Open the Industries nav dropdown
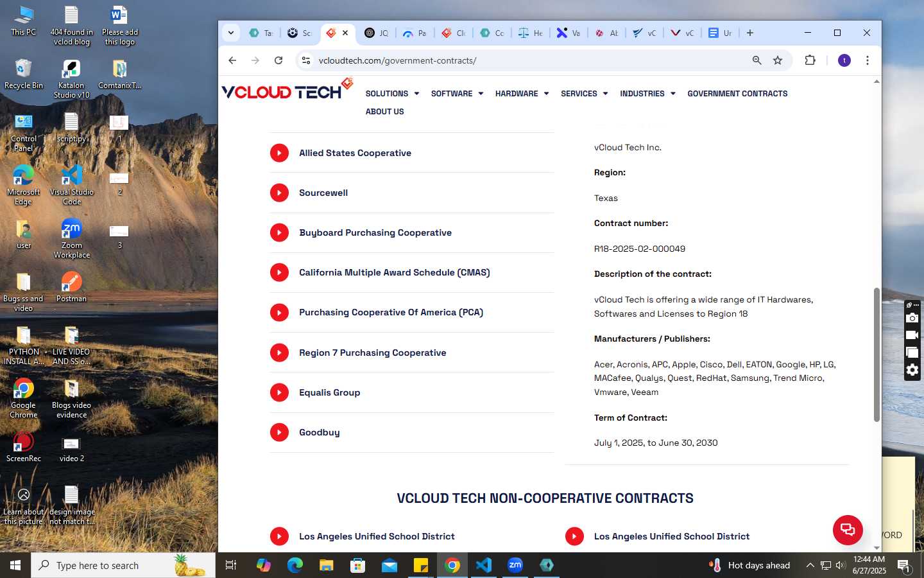 [647, 94]
